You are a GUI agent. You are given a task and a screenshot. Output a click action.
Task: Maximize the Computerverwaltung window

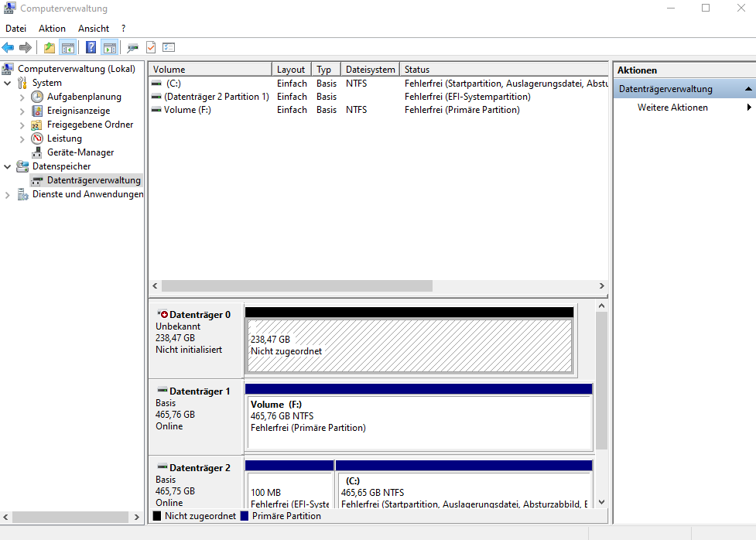706,8
